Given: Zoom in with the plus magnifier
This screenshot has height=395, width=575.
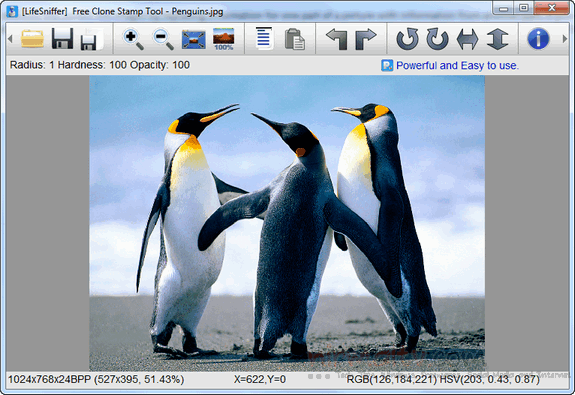Looking at the screenshot, I should pos(133,39).
